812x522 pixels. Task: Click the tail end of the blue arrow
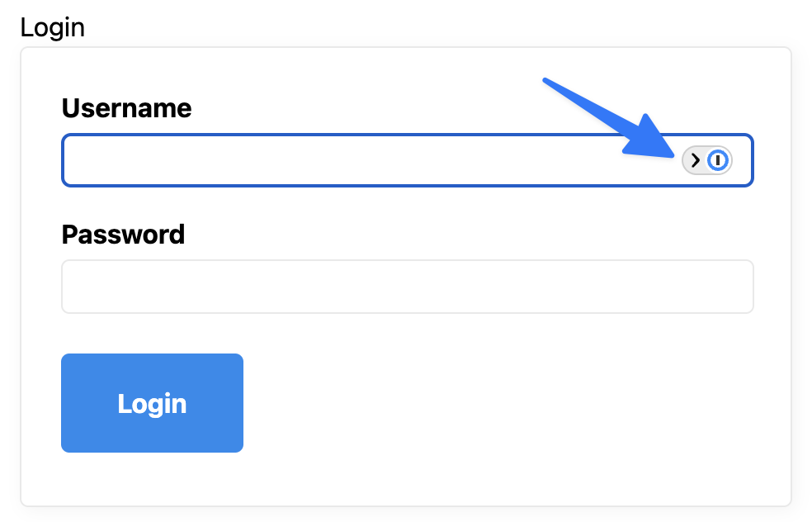[x=546, y=82]
